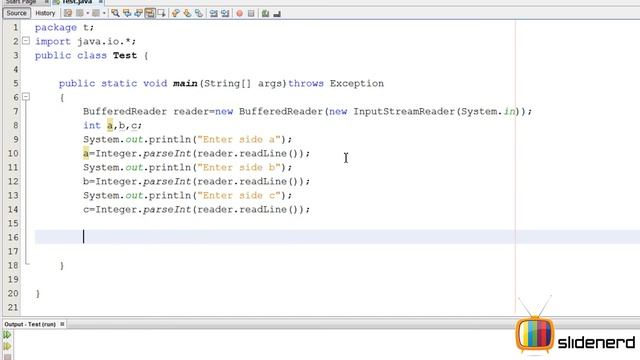The height and width of the screenshot is (360, 640).
Task: Click the yellow Re-run with options icon
Action: pos(7,346)
